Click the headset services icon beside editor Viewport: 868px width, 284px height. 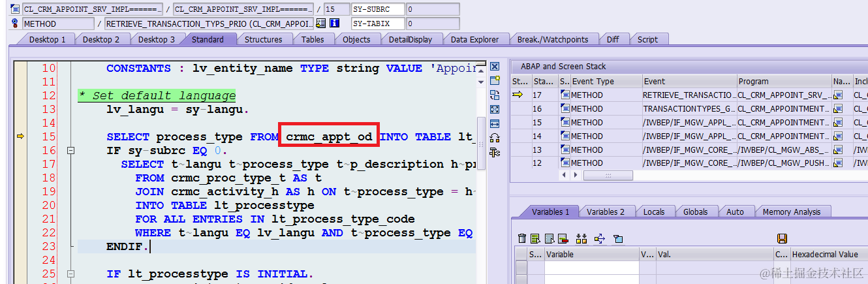pyautogui.click(x=495, y=138)
